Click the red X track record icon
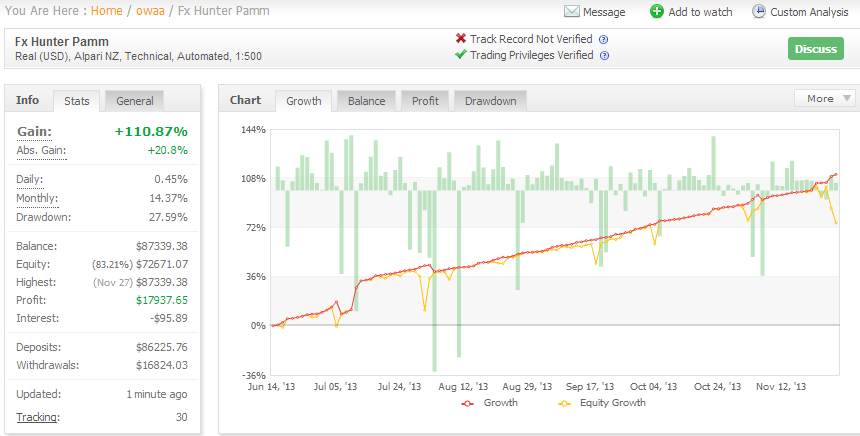This screenshot has width=860, height=436. click(x=461, y=38)
